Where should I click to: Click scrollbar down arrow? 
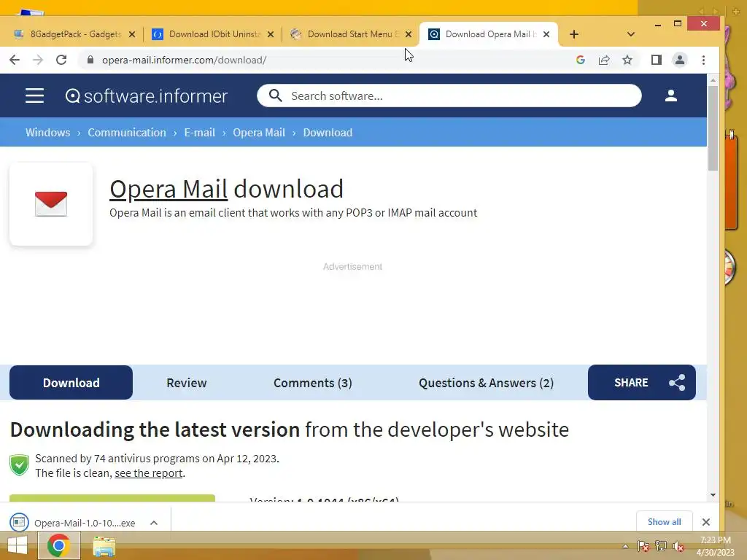pos(713,495)
